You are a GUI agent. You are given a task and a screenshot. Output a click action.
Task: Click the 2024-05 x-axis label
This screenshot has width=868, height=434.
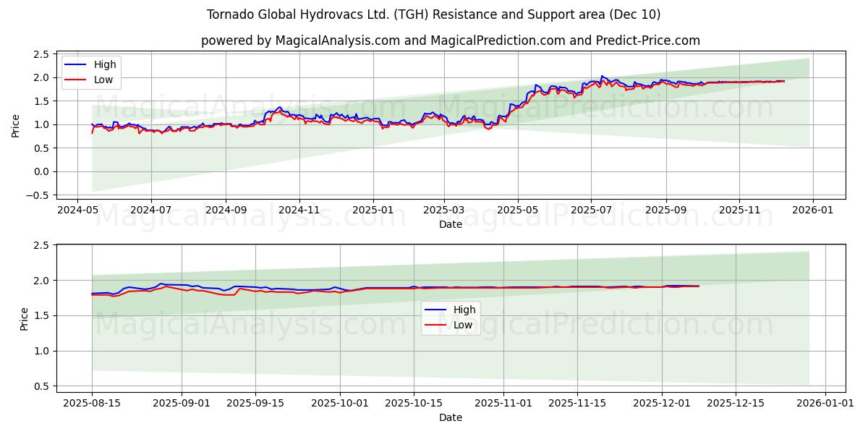pyautogui.click(x=77, y=210)
